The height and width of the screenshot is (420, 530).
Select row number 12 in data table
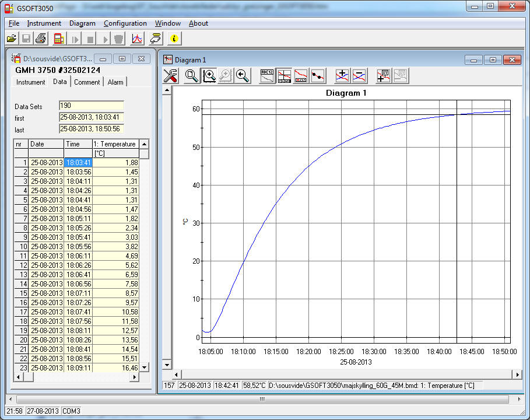(x=21, y=265)
